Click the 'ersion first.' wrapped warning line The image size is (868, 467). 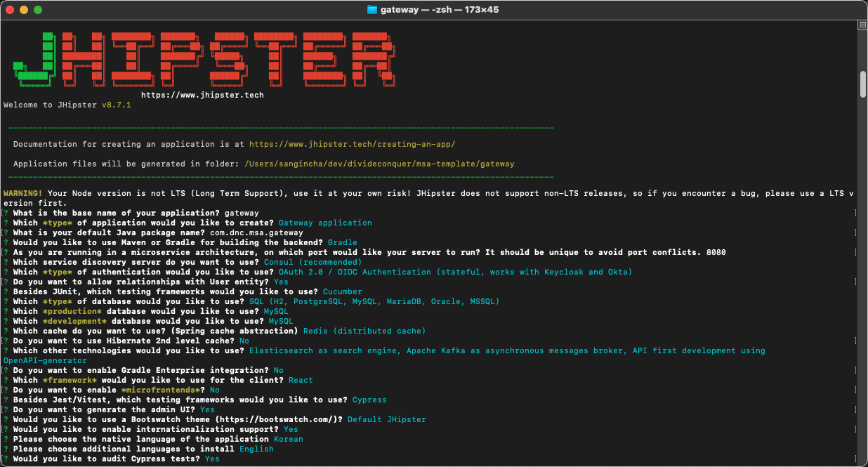click(35, 203)
